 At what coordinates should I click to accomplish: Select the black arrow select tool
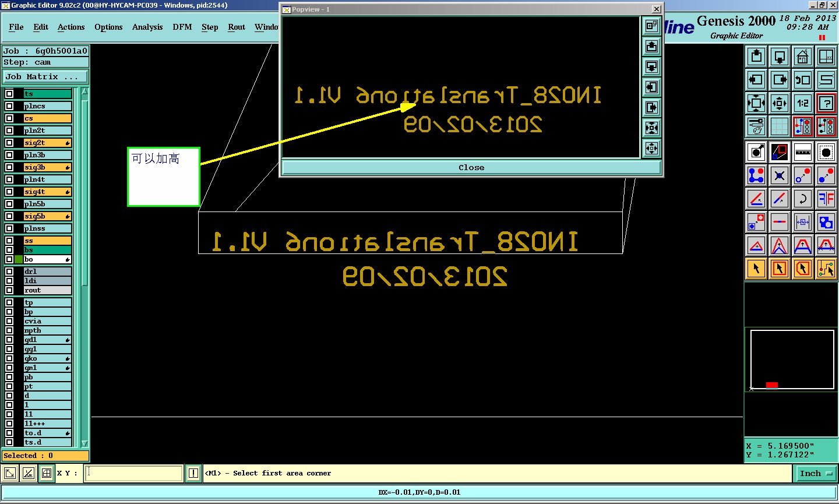click(756, 269)
